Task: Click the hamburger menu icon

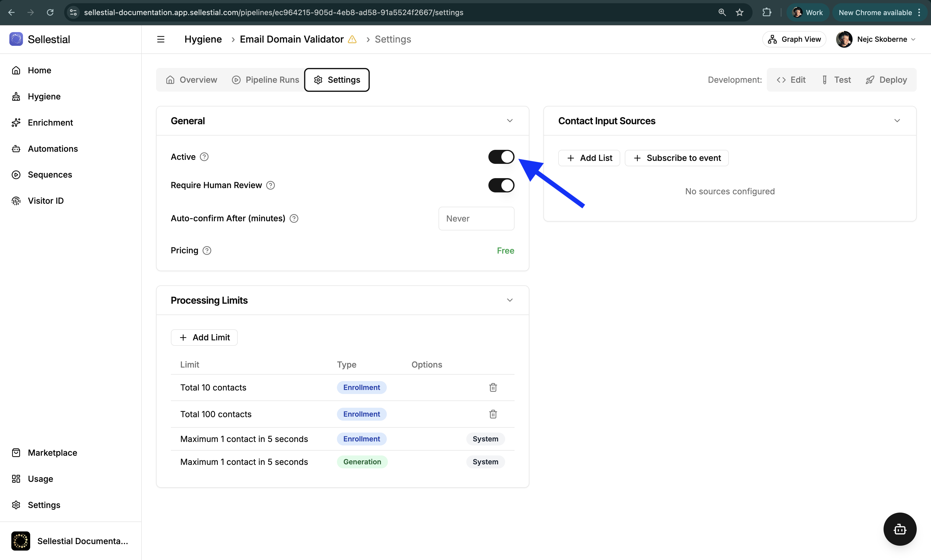Action: click(161, 39)
